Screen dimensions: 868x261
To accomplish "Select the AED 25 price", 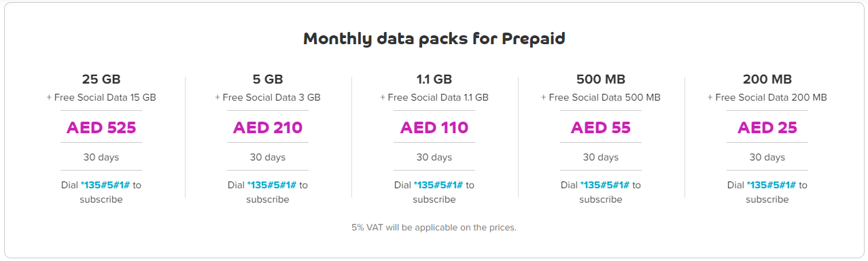I will click(767, 128).
